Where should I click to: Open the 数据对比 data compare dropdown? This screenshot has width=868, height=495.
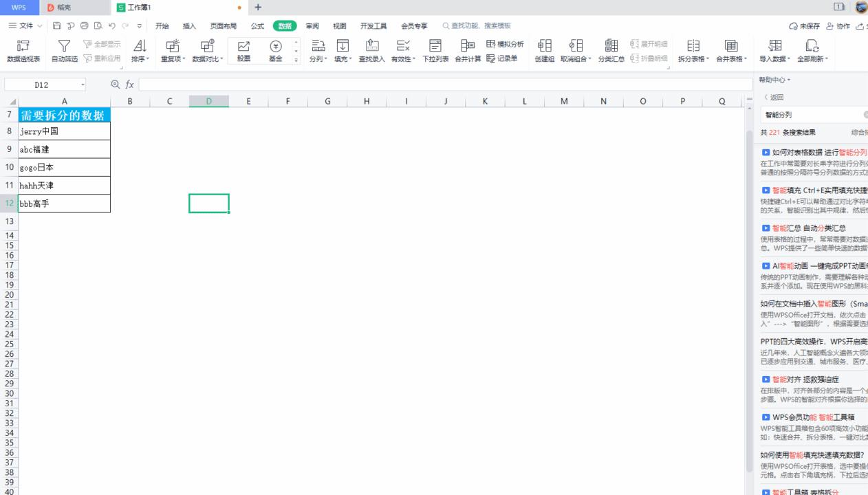click(207, 52)
